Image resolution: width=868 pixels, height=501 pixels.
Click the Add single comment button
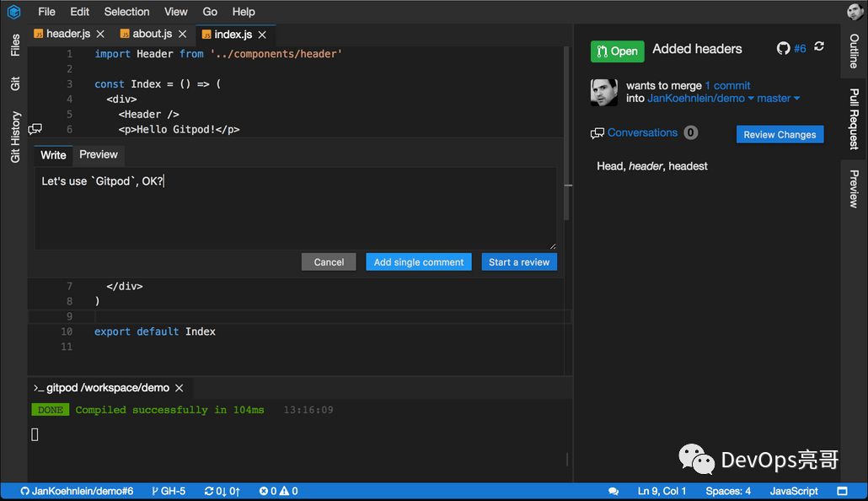click(419, 262)
